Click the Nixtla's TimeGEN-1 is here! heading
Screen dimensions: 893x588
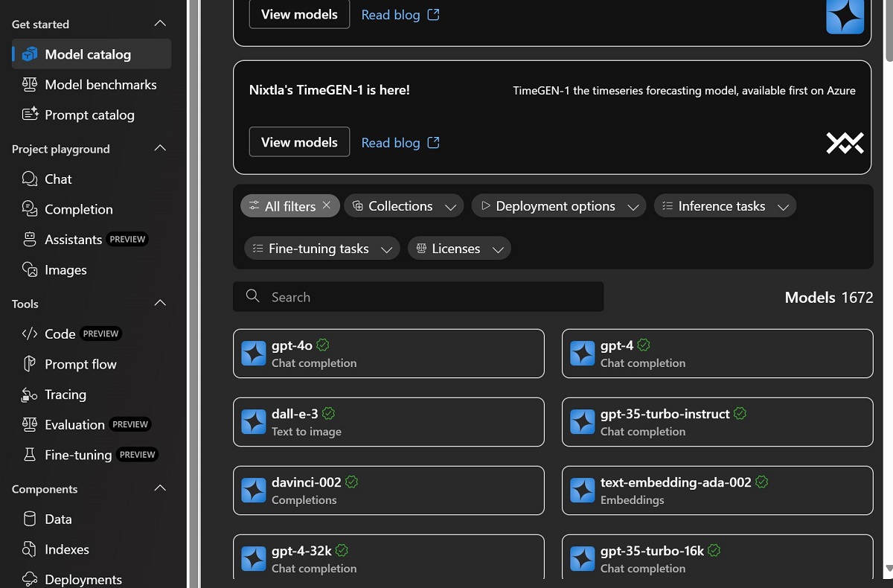point(329,90)
